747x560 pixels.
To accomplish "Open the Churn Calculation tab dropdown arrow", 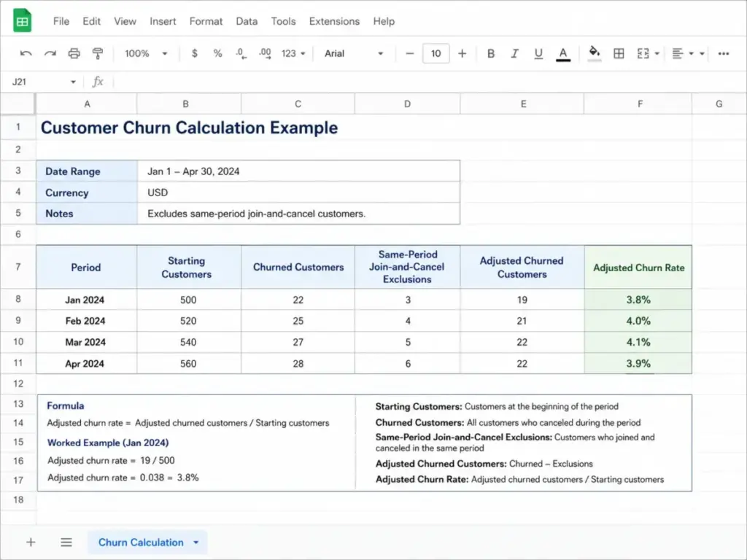I will click(196, 542).
